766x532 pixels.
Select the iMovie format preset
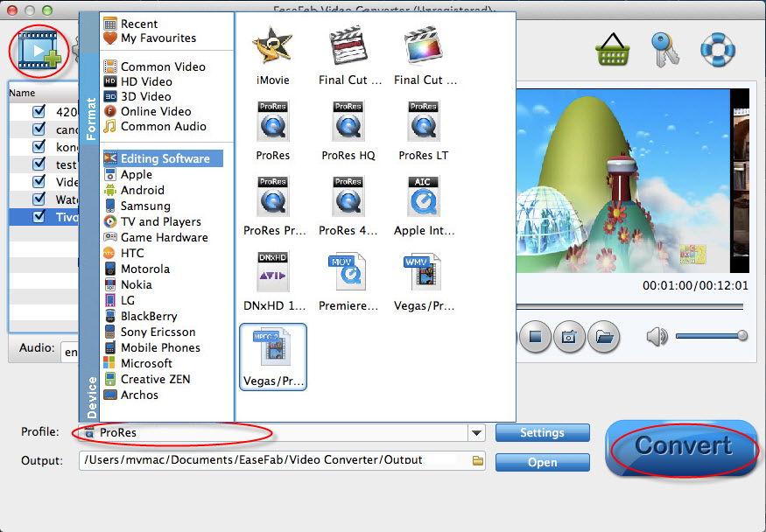[x=272, y=57]
